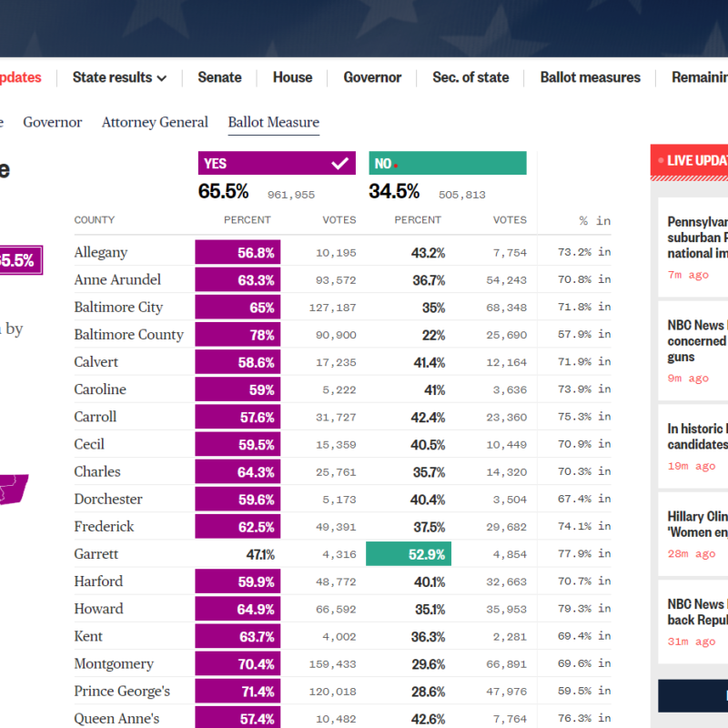Click Baltimore County's 78% Yes bar

point(238,335)
